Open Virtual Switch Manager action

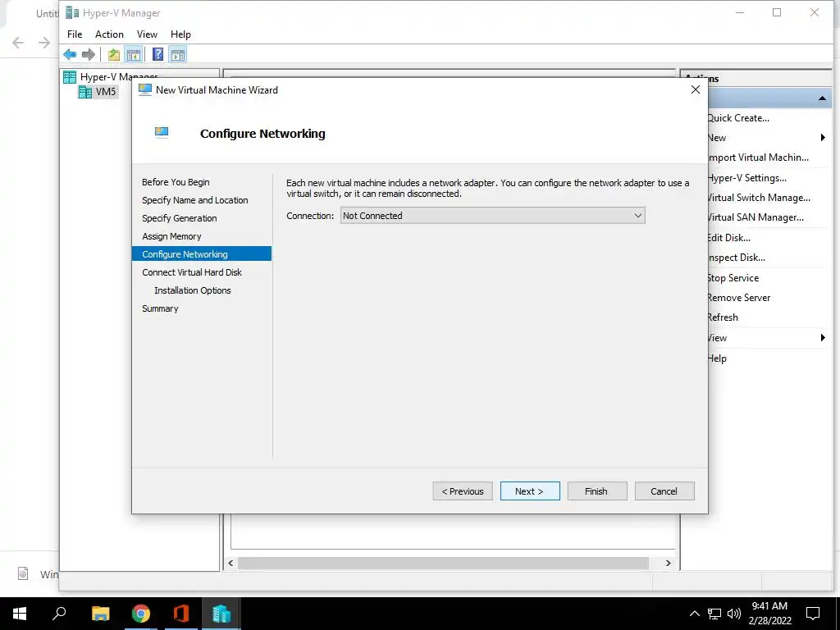click(x=759, y=198)
